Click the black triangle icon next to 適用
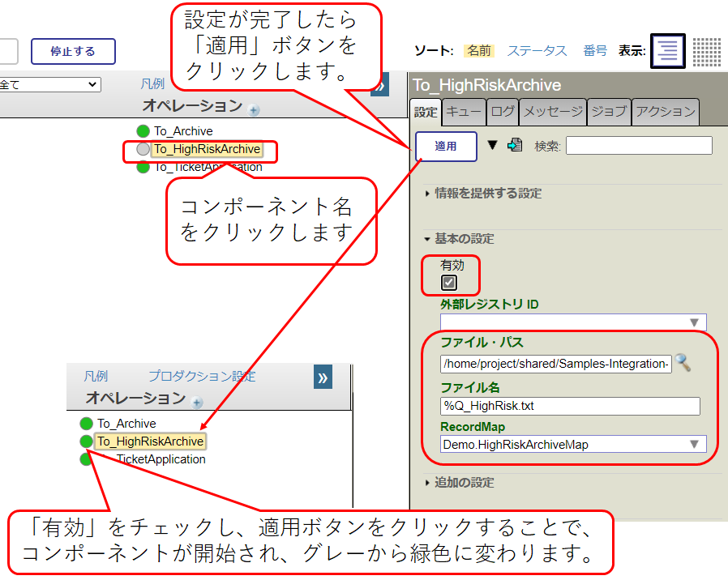 492,146
